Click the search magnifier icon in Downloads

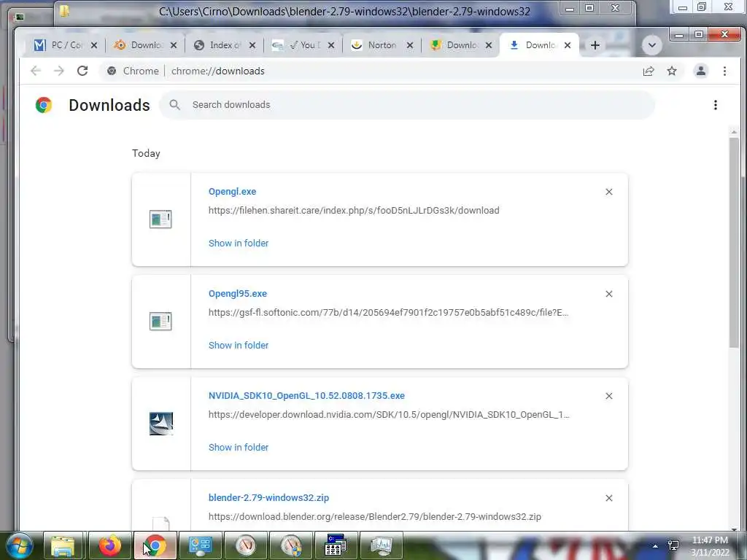[x=175, y=105]
